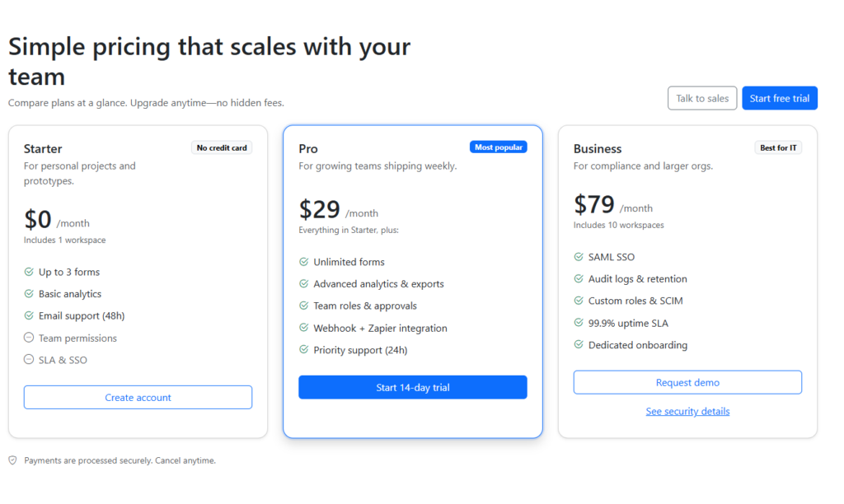
Task: Click the check icon beside Webhook + Zapier integration
Action: pyautogui.click(x=303, y=328)
